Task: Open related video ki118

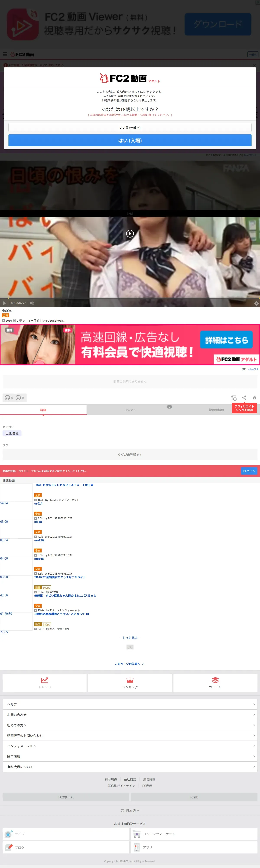Action: [38, 522]
